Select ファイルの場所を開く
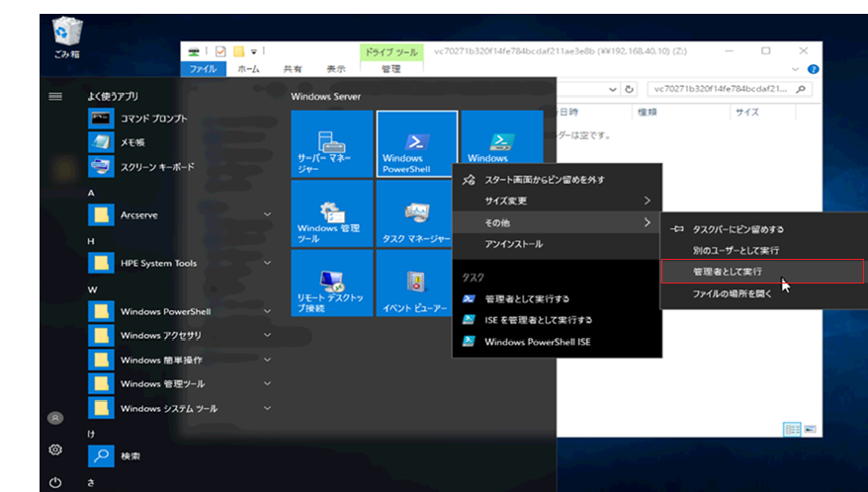 point(764,293)
